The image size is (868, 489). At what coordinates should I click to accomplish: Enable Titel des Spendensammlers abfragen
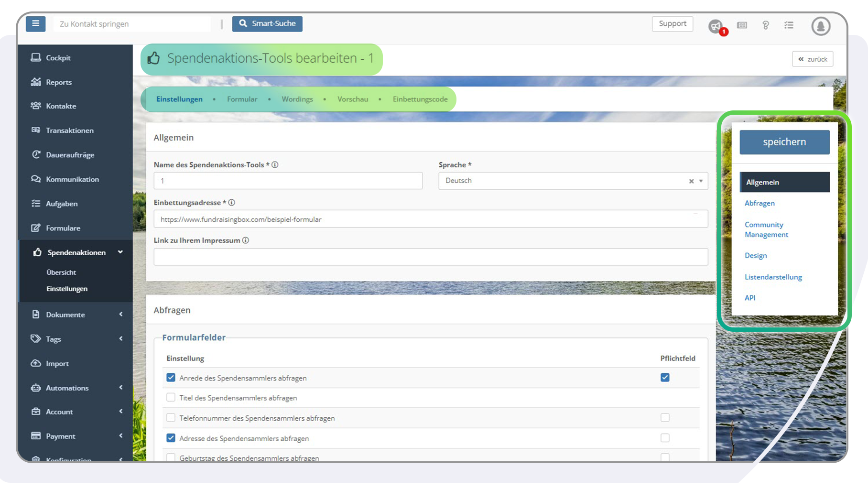pyautogui.click(x=171, y=398)
